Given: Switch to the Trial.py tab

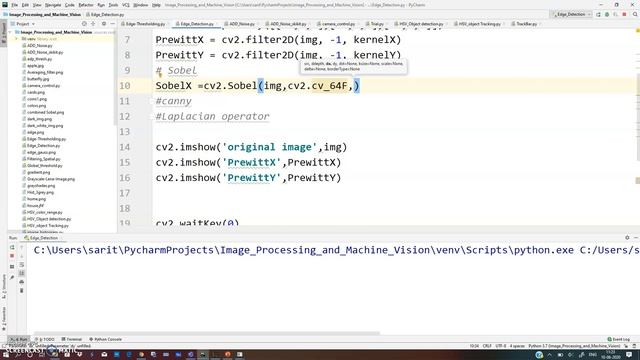Looking at the screenshot, I should [376, 24].
